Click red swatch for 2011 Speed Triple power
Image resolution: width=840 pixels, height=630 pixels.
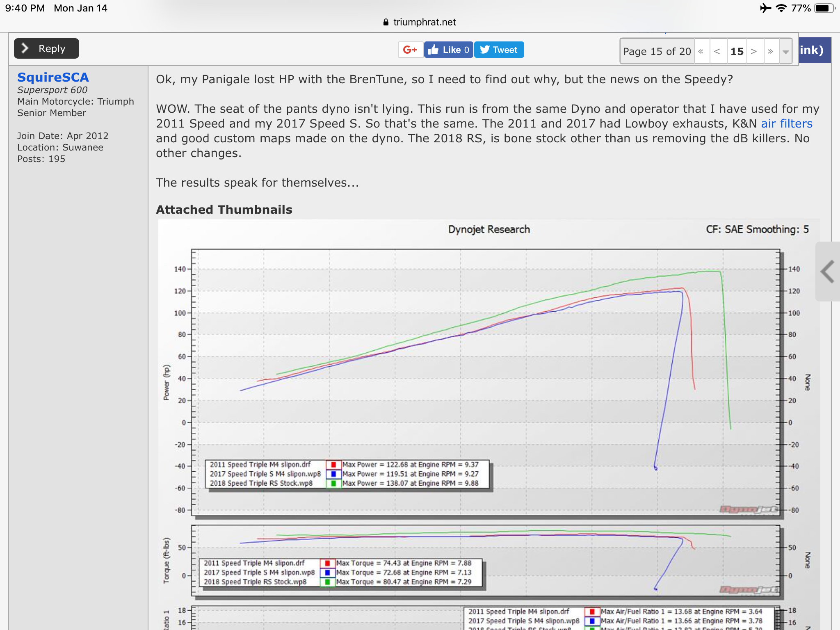tap(333, 465)
